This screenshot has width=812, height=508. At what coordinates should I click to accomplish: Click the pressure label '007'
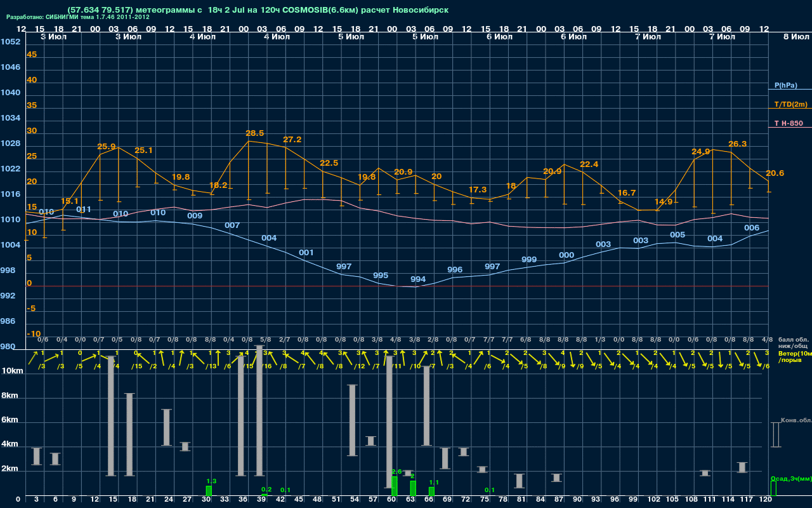[x=232, y=225]
